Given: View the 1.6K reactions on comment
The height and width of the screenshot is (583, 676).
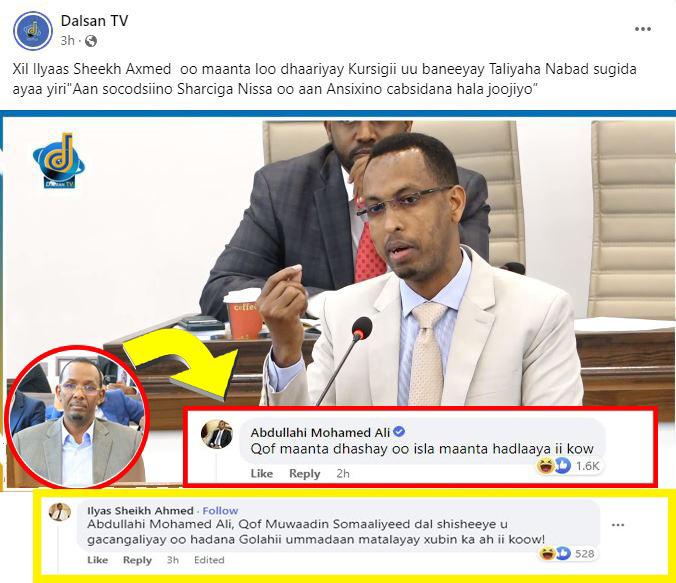Looking at the screenshot, I should click(569, 466).
